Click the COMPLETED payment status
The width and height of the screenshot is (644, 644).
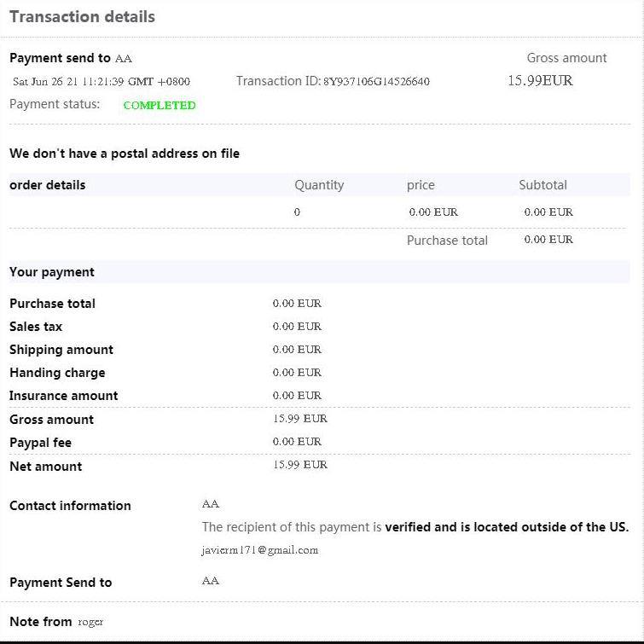[160, 106]
